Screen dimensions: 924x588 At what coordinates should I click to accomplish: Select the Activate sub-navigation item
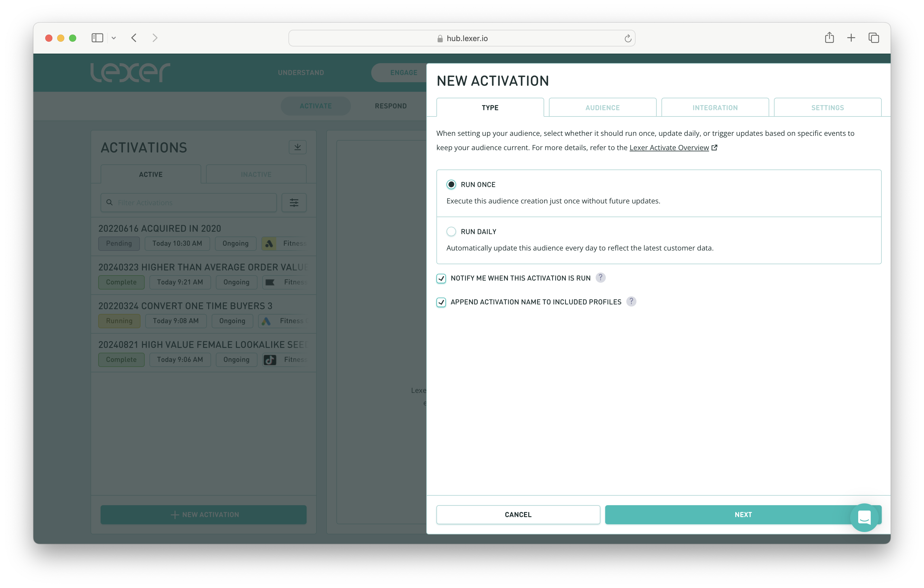[316, 106]
